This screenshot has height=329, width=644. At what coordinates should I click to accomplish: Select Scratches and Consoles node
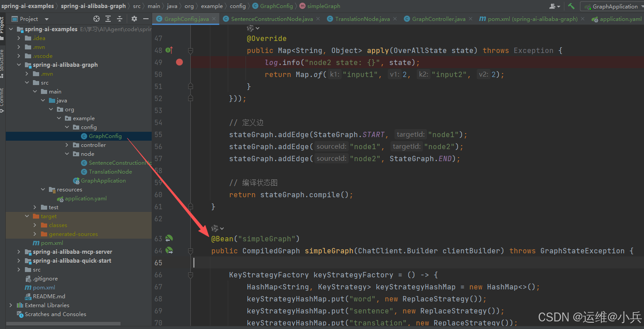click(x=56, y=314)
